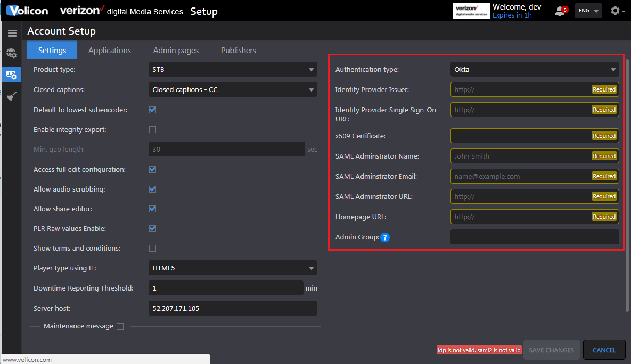Click the Identity Provider Issuer input field
Screen dimensions: 631x364
[527, 89]
